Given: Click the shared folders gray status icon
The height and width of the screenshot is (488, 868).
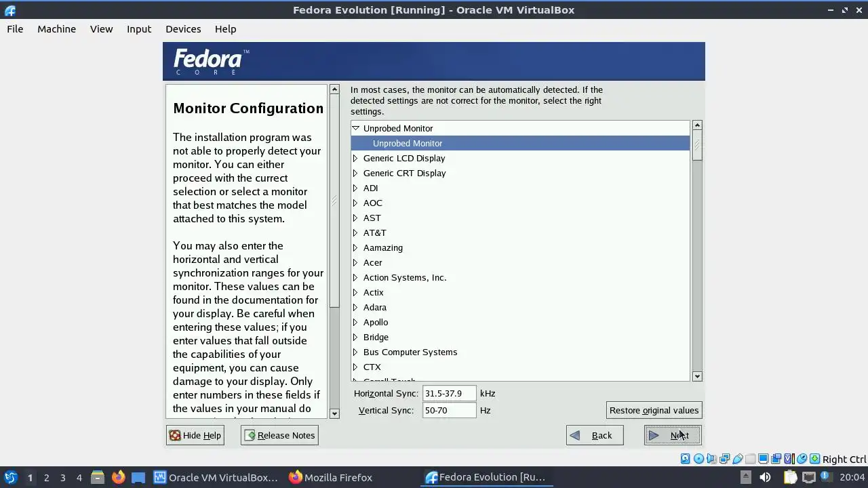Looking at the screenshot, I should coord(750,459).
